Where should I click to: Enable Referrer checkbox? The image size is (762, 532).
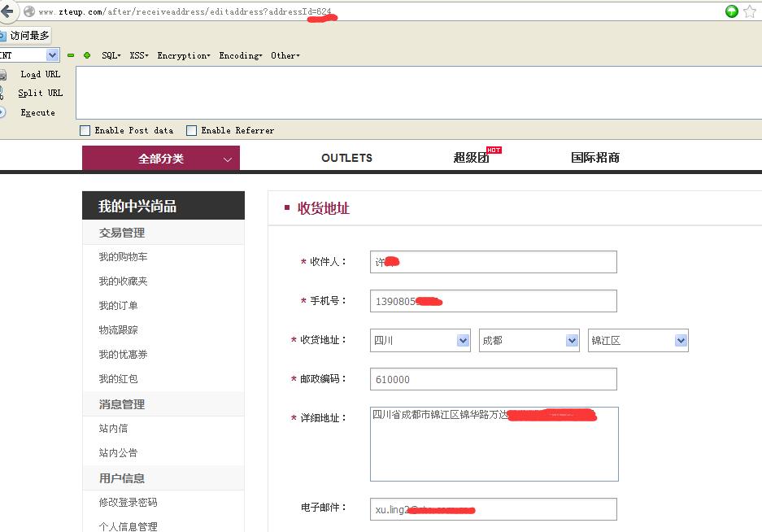tap(191, 130)
